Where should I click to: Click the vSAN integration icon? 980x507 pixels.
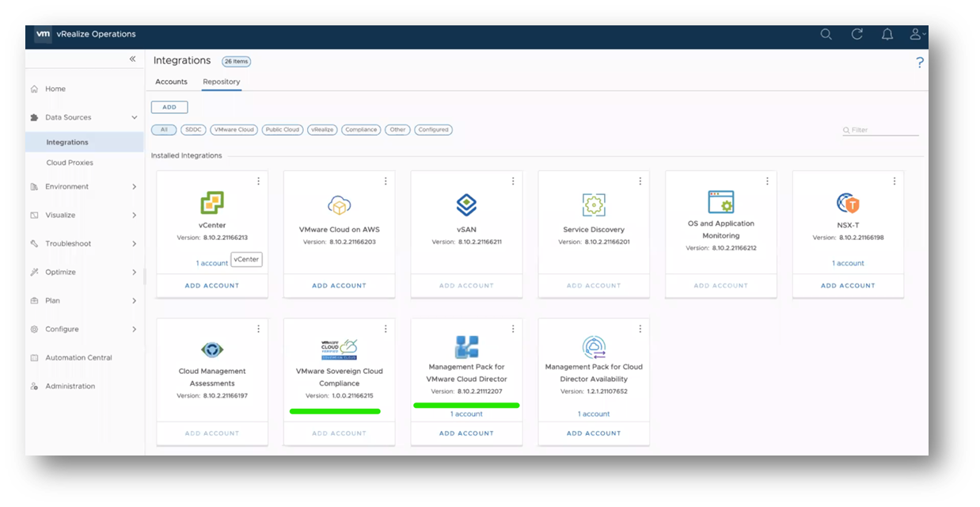pyautogui.click(x=466, y=204)
